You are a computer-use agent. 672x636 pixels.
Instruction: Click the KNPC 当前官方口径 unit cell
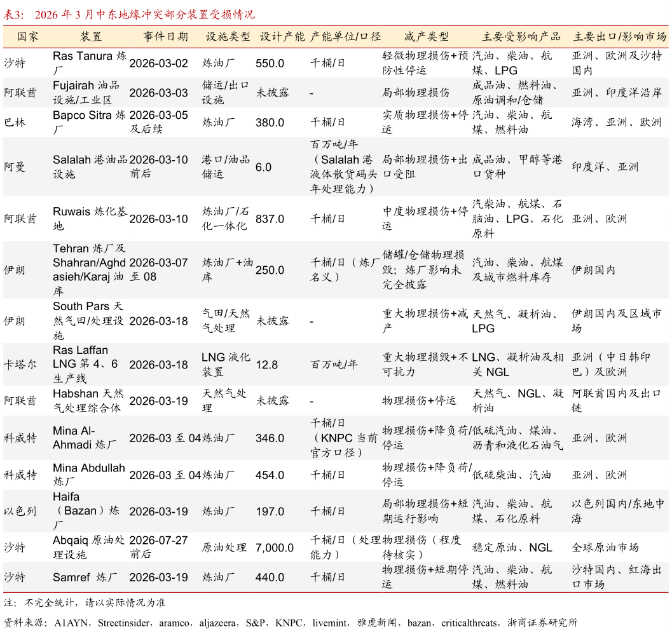click(x=344, y=438)
